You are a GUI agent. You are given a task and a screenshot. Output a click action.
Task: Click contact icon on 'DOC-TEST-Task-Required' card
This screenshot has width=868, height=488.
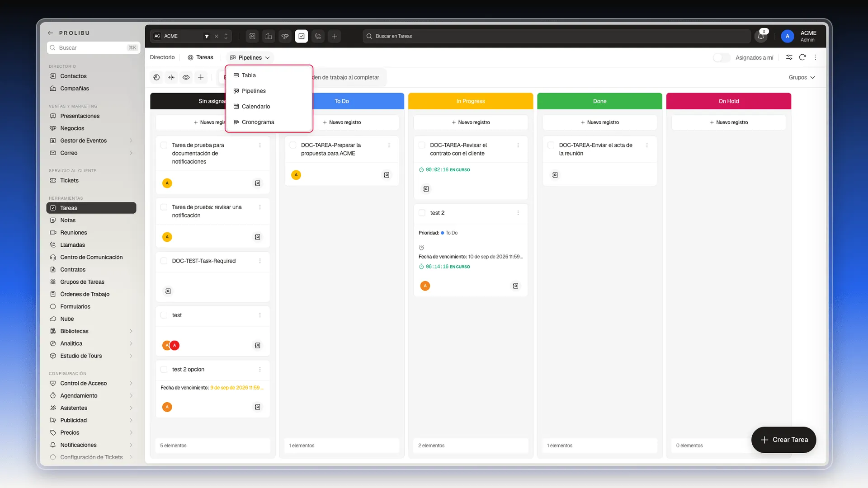(x=168, y=291)
